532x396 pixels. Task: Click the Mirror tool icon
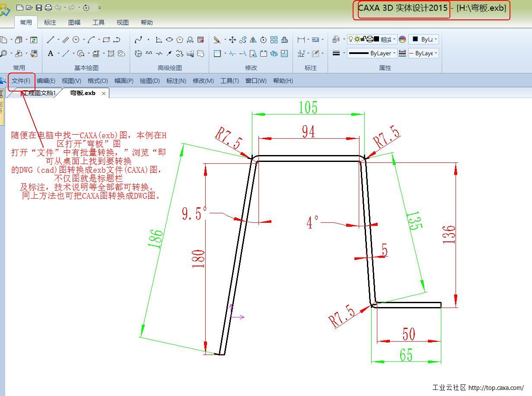253,40
